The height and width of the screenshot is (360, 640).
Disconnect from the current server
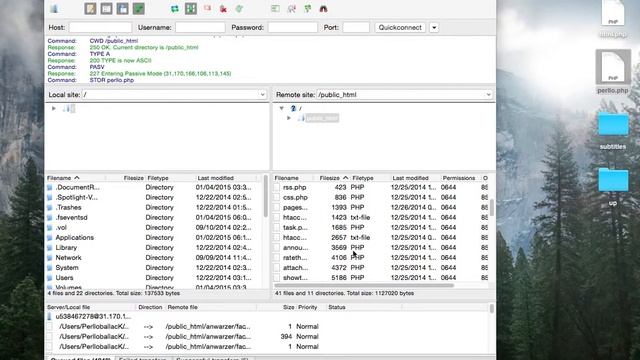pyautogui.click(x=223, y=9)
